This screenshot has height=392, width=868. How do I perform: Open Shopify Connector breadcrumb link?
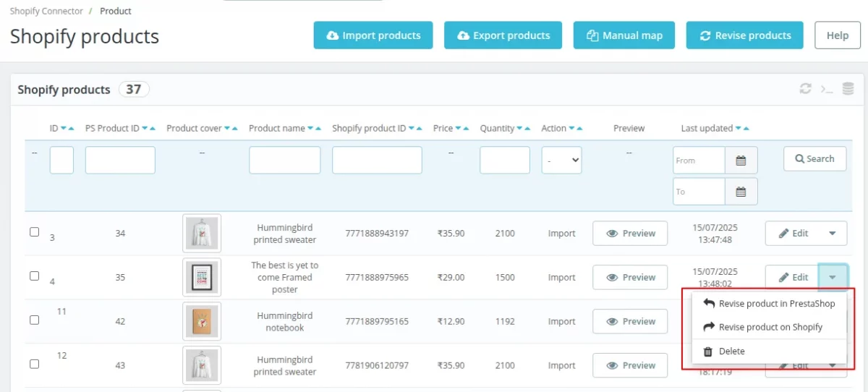click(x=46, y=11)
